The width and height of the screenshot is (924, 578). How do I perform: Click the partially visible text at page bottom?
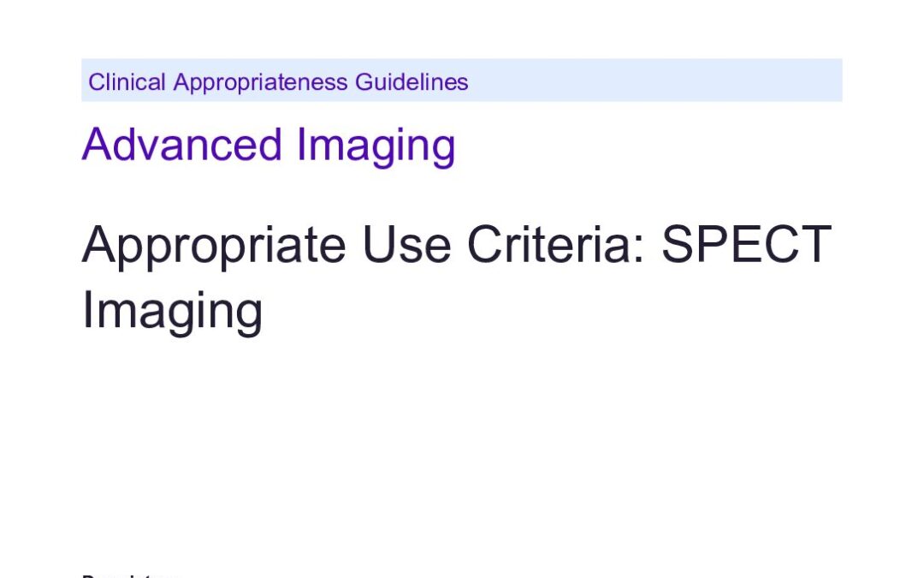130,575
